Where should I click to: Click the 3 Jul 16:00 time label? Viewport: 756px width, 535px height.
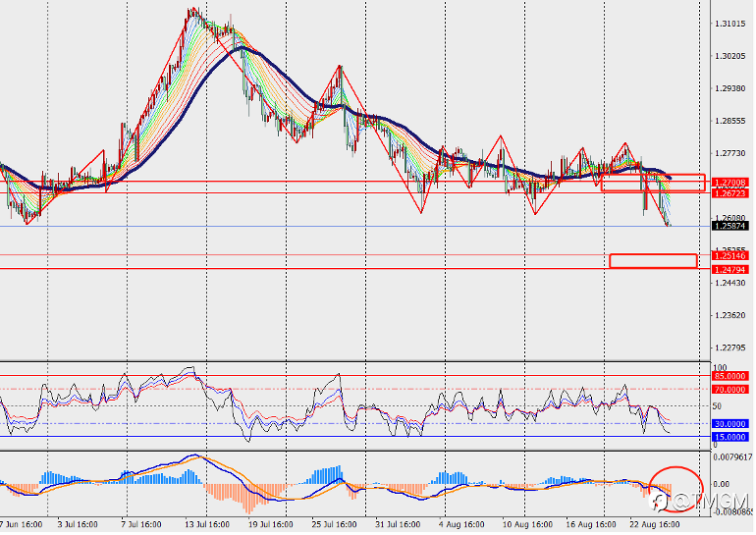(x=78, y=524)
